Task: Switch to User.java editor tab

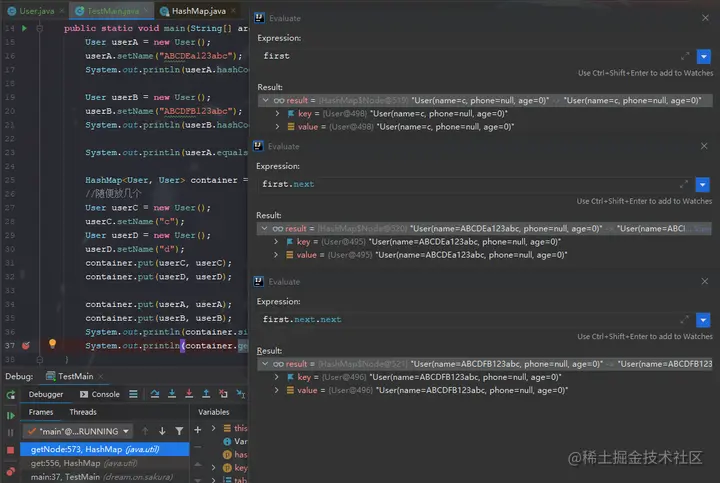Action: (x=36, y=11)
